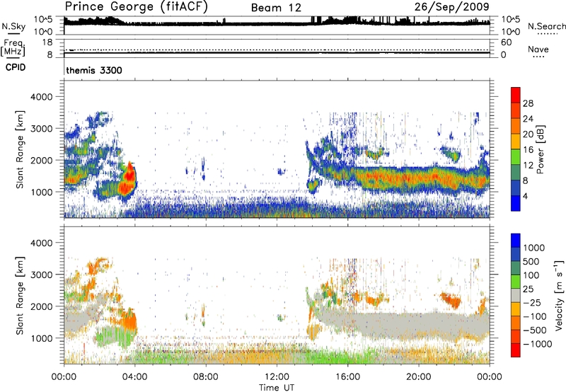Click the '100' velocity colorbar tick

tap(531, 275)
